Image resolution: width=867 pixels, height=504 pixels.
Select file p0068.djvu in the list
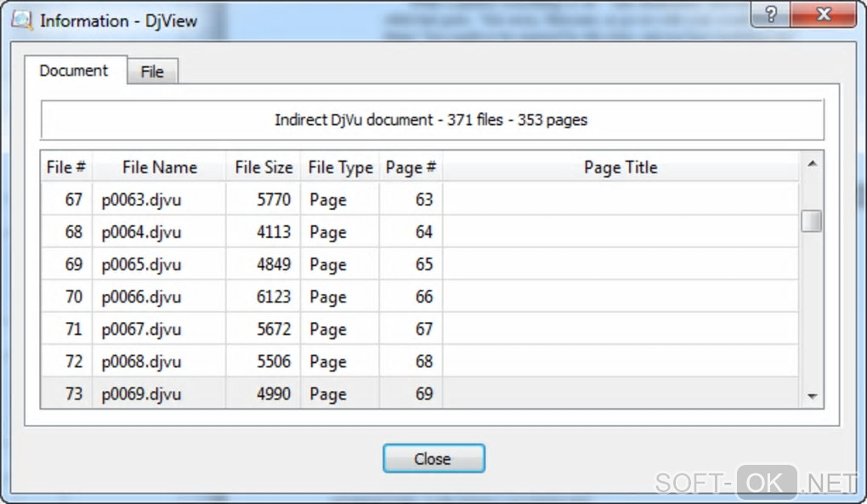point(142,361)
